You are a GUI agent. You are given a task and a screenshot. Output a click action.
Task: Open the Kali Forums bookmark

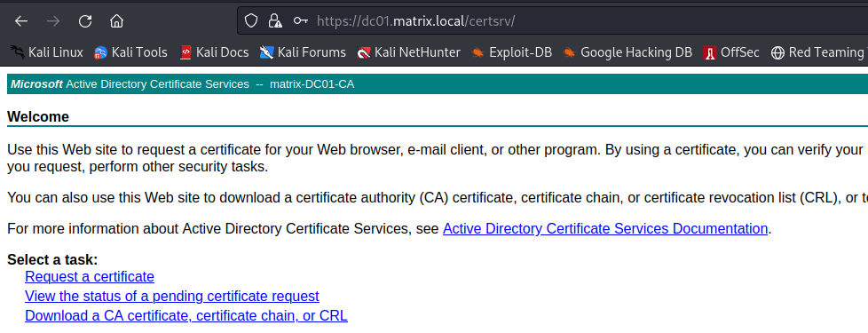coord(303,52)
